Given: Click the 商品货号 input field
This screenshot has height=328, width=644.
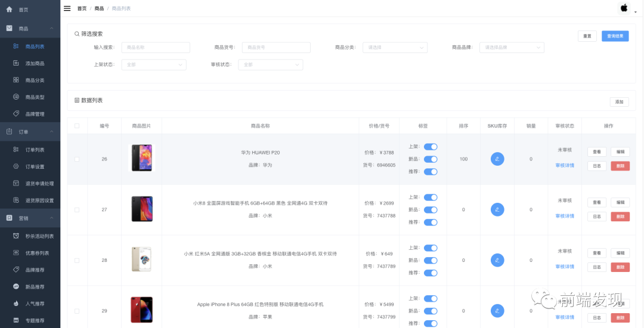Looking at the screenshot, I should click(276, 48).
